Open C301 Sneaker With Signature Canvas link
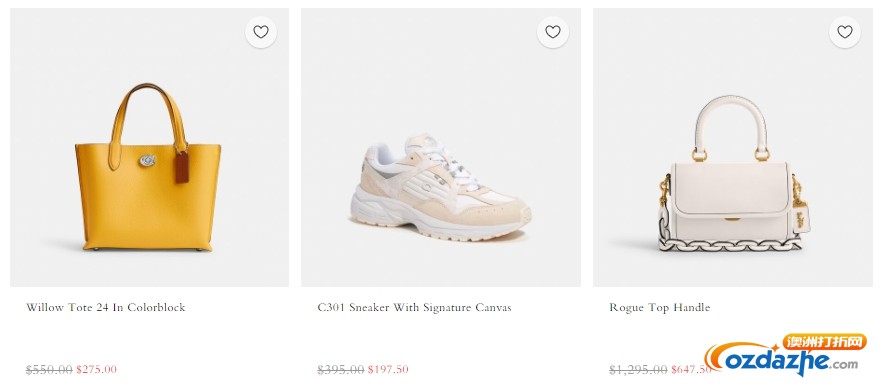Image resolution: width=889 pixels, height=389 pixels. point(414,307)
